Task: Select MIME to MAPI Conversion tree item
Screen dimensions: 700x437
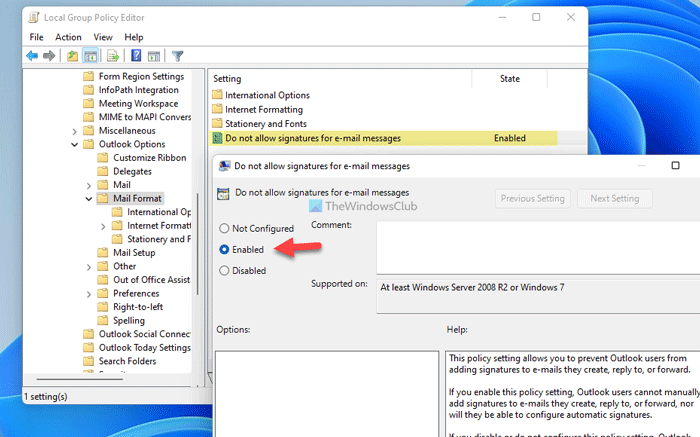Action: (145, 117)
